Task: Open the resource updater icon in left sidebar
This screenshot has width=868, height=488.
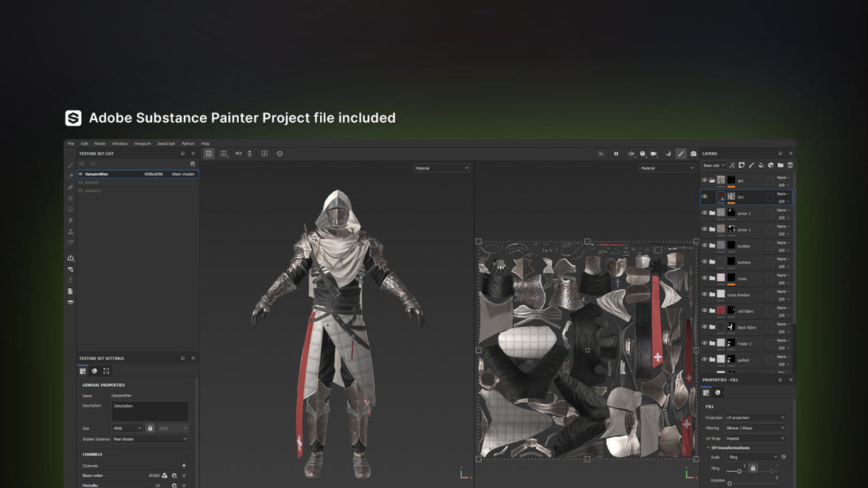Action: coord(70,269)
